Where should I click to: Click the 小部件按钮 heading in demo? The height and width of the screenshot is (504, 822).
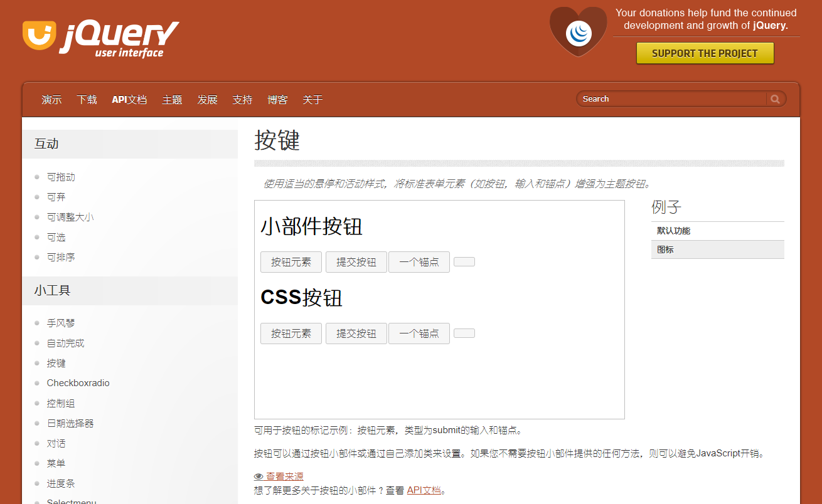tap(312, 226)
